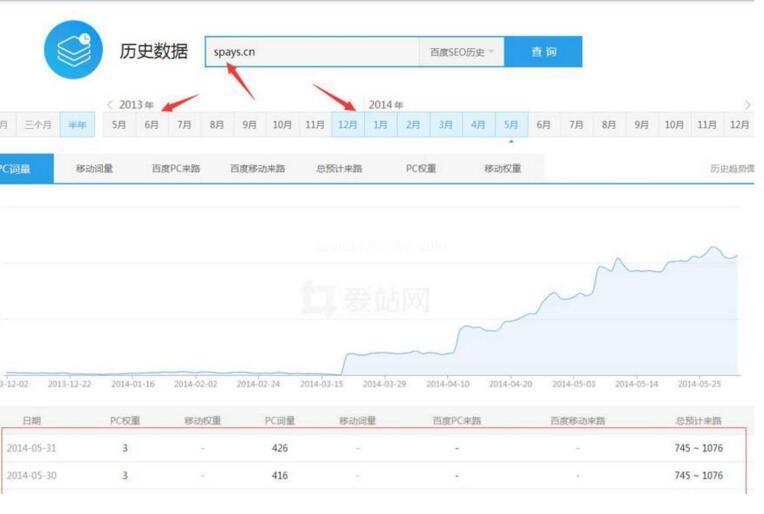Click the 2014-05-31 table row
Viewport: 764px width, 514px height.
tap(372, 448)
